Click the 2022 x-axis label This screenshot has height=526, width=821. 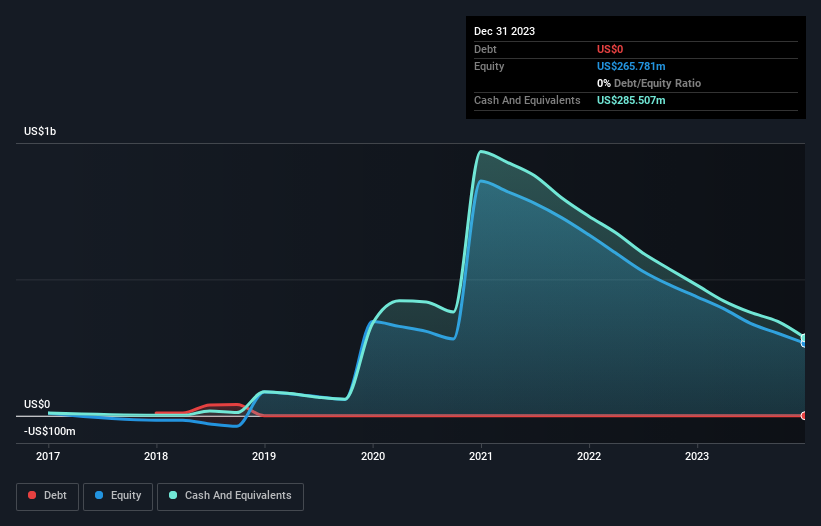point(589,456)
